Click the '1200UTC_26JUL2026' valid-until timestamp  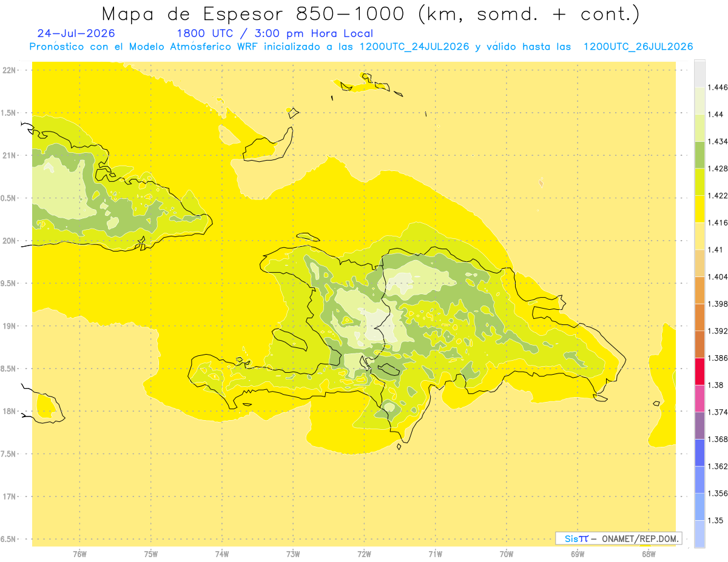point(638,47)
